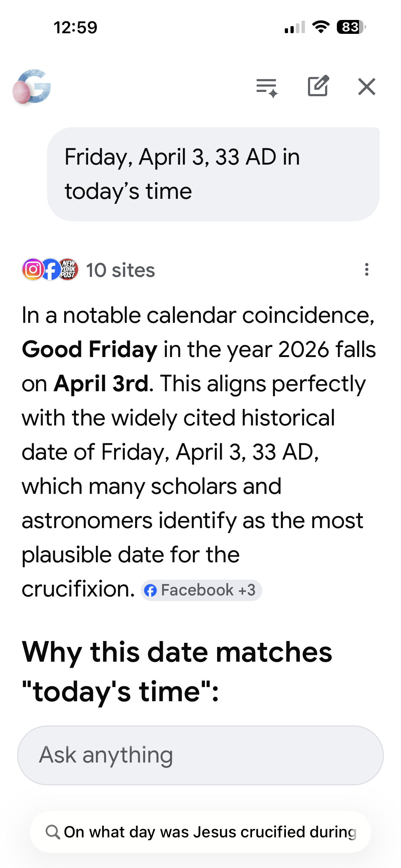
Task: Tap the bold "Good Friday" text
Action: coord(89,349)
